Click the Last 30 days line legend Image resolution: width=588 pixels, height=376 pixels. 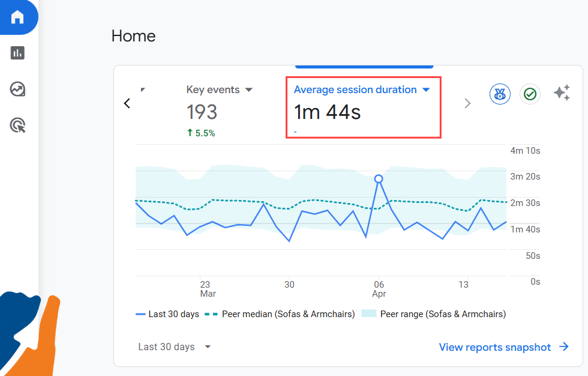[x=167, y=314]
